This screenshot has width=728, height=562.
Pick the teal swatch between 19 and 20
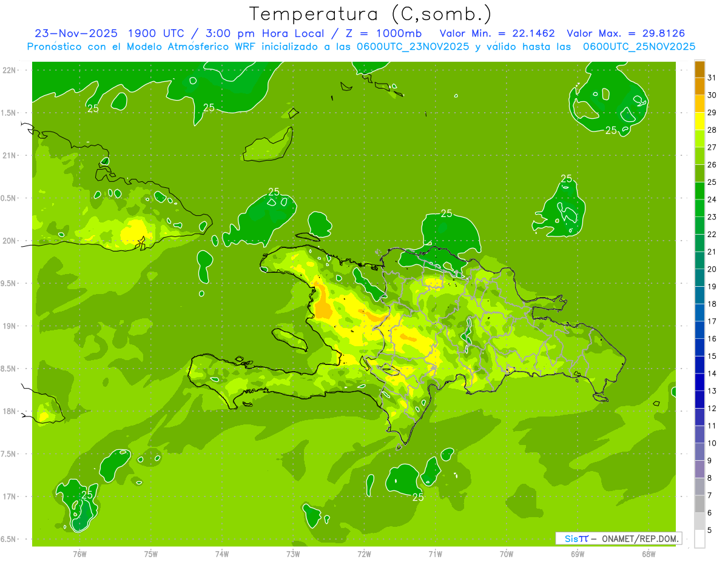[699, 278]
